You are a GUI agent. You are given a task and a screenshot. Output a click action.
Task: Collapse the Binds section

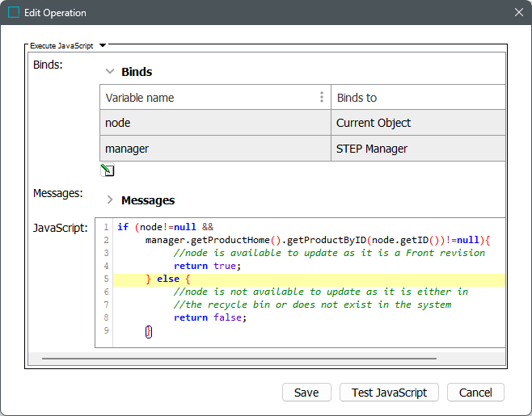[x=110, y=72]
